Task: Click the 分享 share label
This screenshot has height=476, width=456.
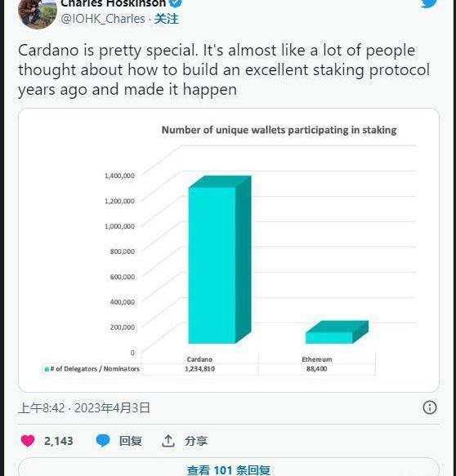Action: pyautogui.click(x=196, y=441)
